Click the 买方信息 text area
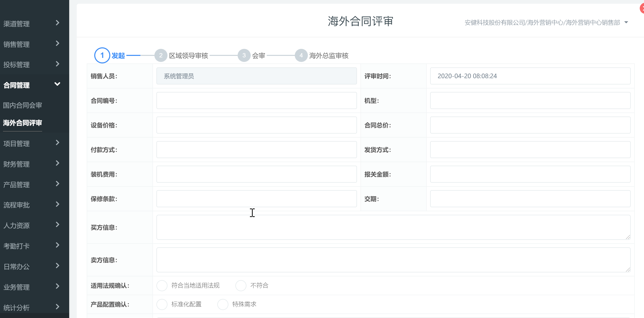644x318 pixels. coord(393,227)
